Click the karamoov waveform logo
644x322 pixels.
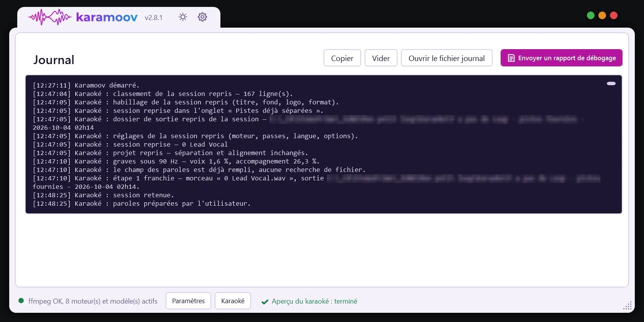[x=50, y=17]
